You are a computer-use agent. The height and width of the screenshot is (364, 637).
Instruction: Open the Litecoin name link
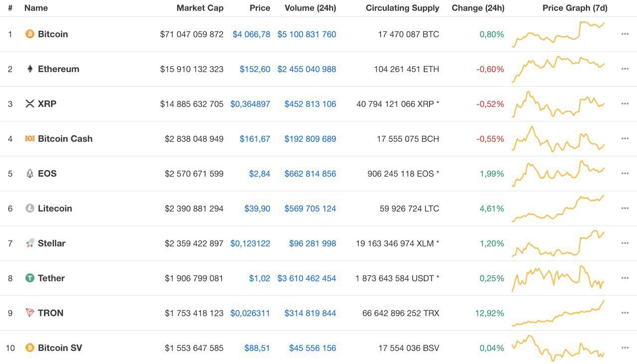click(55, 208)
